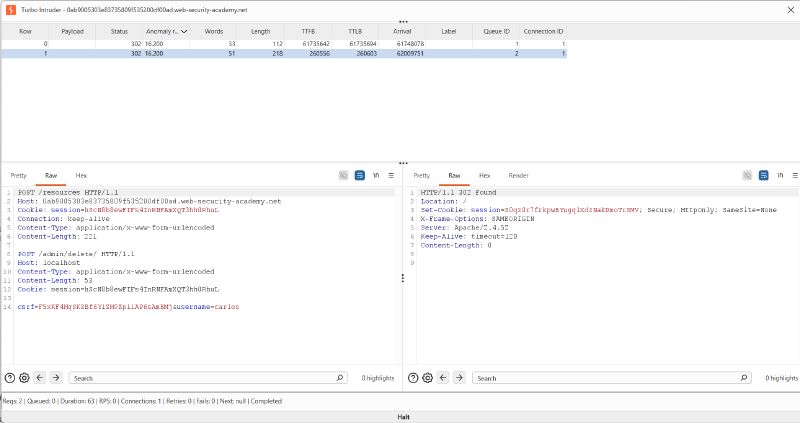800x423 pixels.
Task: Go to previous response search match
Action: 443,378
